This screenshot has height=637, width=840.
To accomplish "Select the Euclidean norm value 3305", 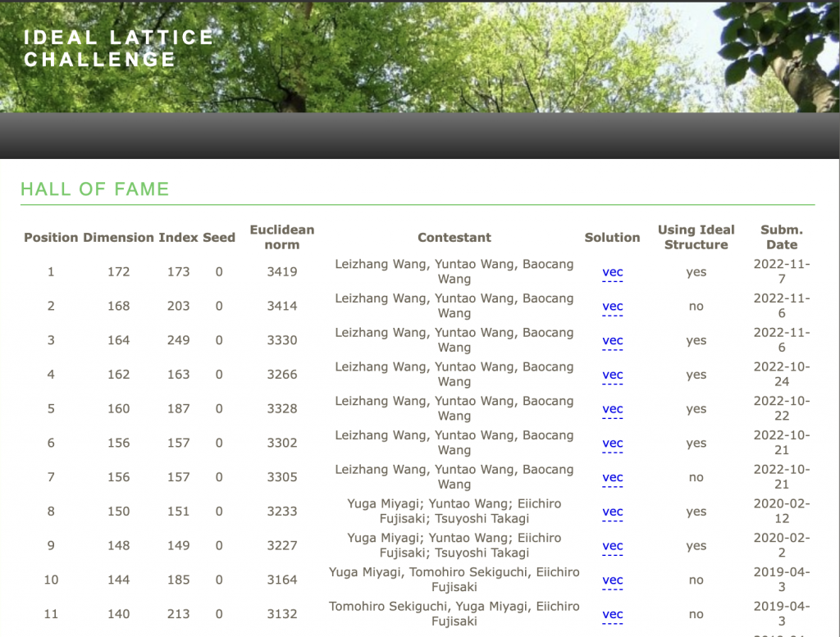I will (x=282, y=477).
